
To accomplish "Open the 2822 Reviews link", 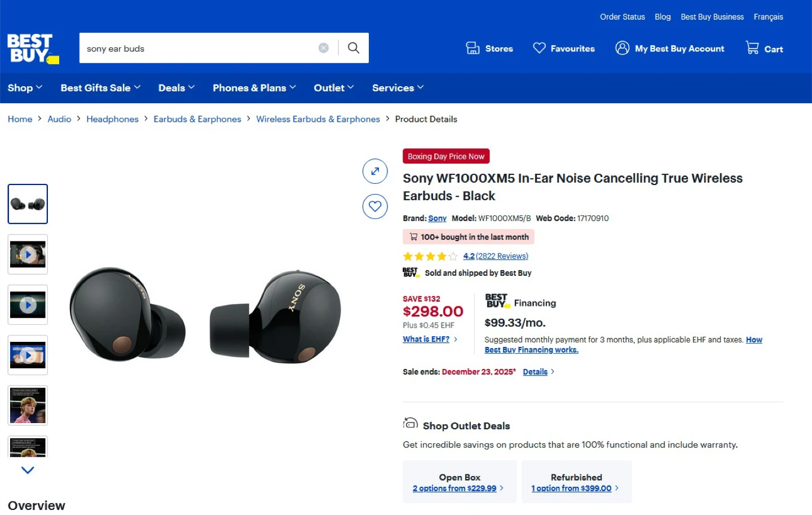I will (x=502, y=256).
